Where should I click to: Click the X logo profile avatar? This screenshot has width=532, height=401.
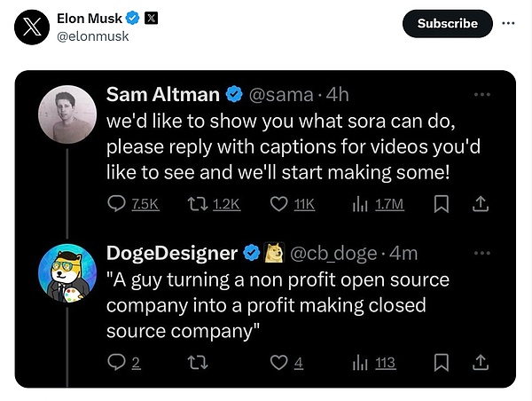click(32, 27)
